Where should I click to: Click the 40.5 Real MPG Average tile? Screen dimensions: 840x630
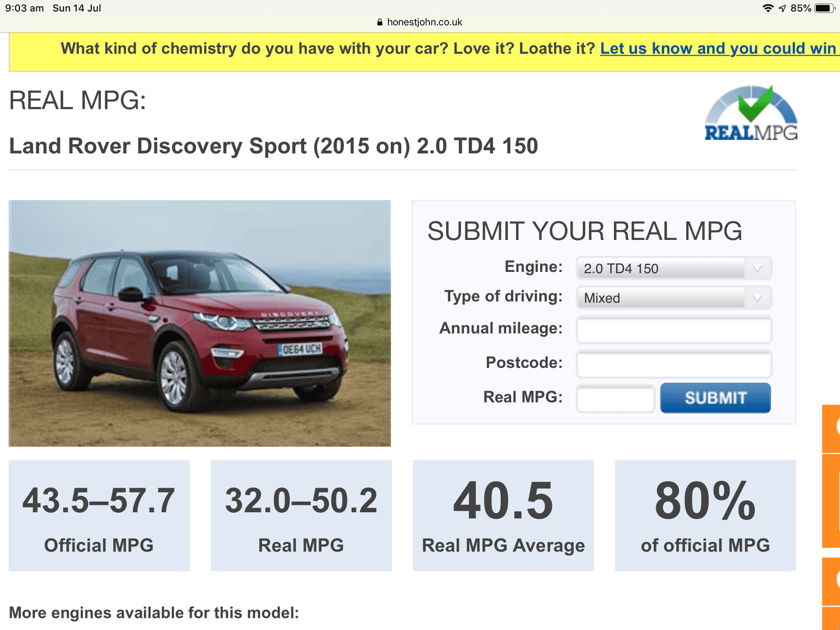click(x=503, y=516)
